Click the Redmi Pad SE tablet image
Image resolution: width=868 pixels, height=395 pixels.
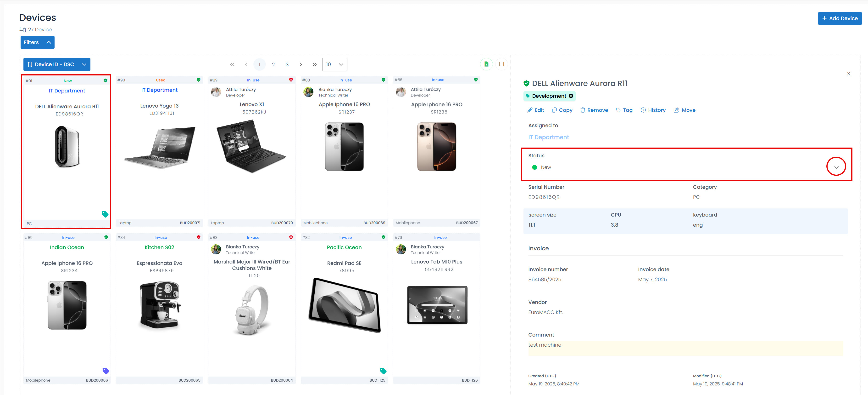click(344, 305)
